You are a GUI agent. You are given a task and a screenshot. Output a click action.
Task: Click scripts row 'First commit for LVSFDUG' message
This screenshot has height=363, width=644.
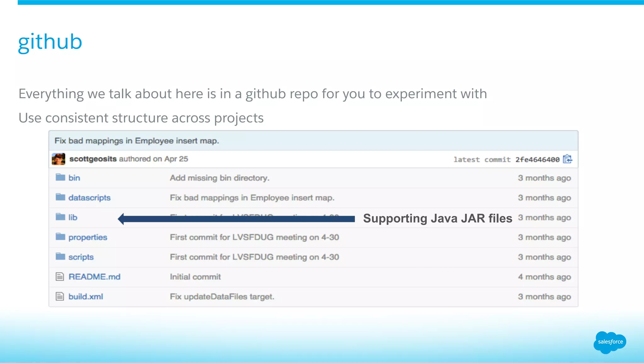254,257
